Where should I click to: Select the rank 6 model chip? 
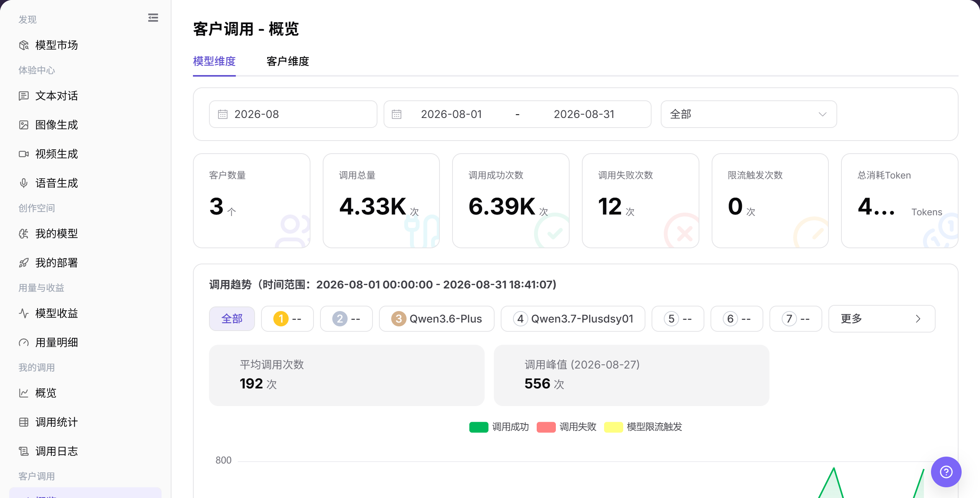pos(737,319)
